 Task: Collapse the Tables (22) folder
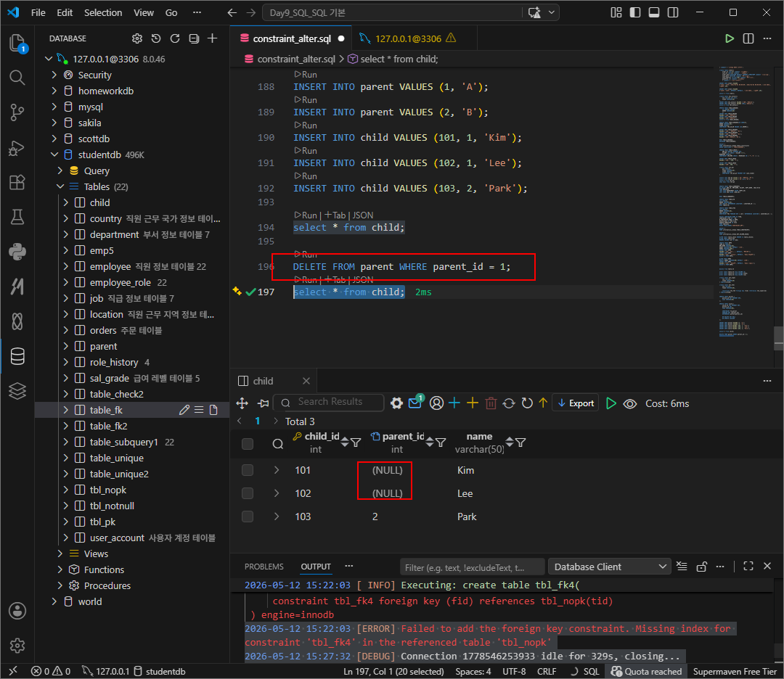click(x=60, y=187)
